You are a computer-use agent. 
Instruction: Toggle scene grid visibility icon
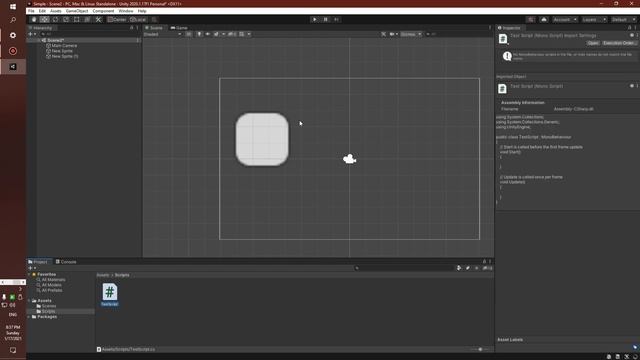click(242, 34)
